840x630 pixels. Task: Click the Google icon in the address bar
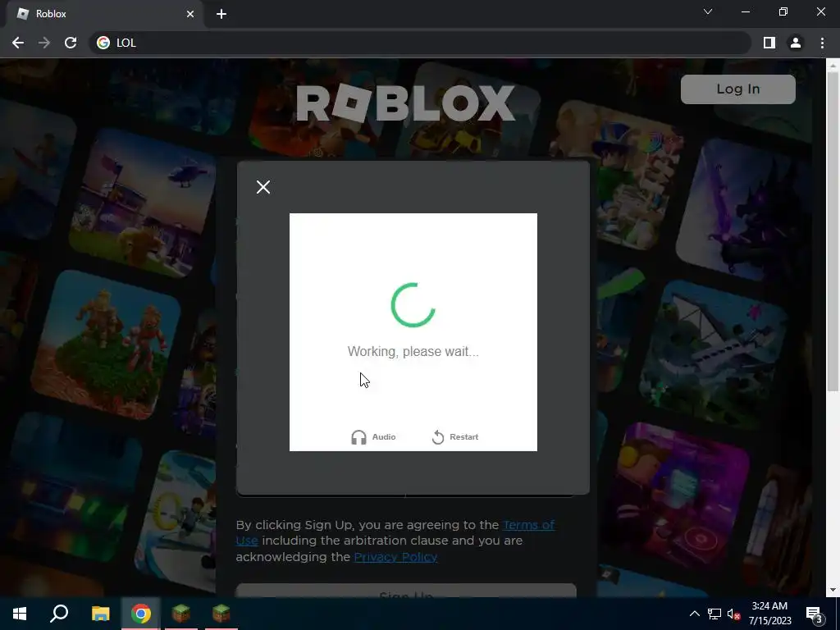103,43
